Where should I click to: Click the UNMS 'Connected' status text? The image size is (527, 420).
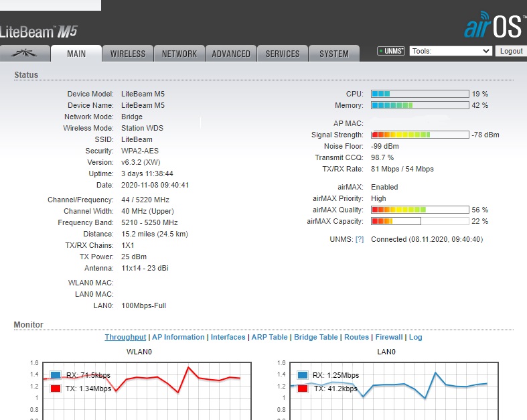pyautogui.click(x=427, y=239)
